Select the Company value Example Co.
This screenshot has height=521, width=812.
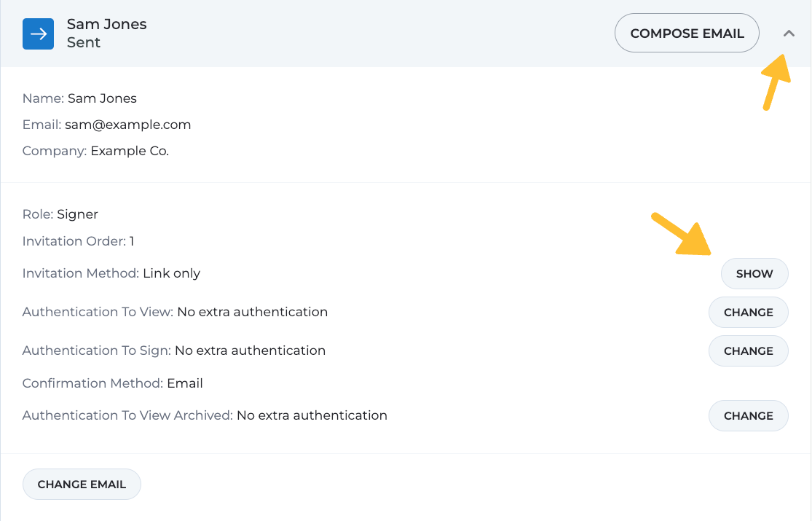click(x=130, y=152)
